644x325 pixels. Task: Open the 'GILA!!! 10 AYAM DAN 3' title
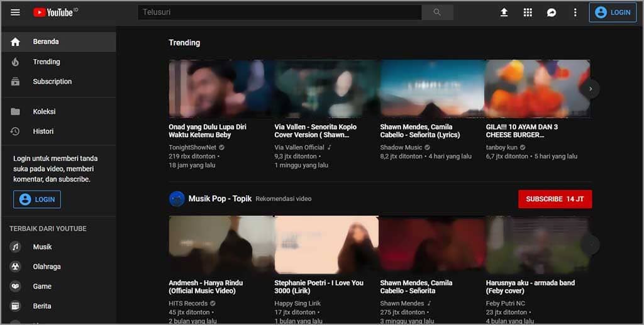(521, 131)
